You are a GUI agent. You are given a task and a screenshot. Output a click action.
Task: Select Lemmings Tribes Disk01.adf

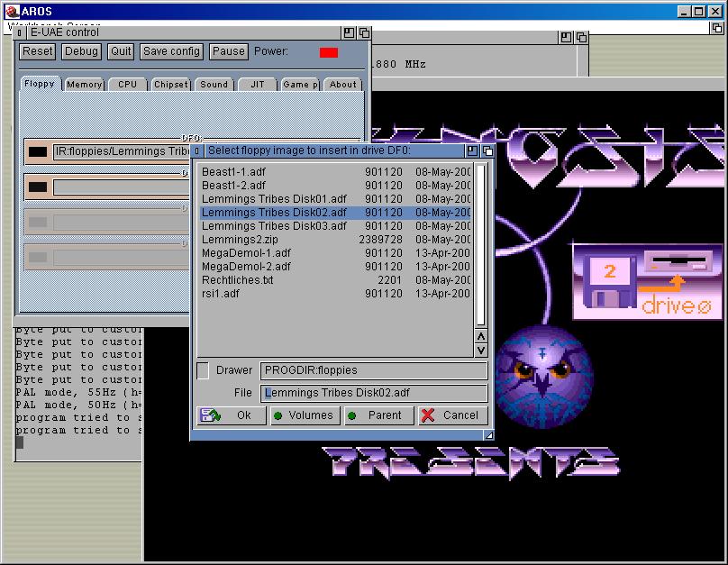[x=335, y=199]
